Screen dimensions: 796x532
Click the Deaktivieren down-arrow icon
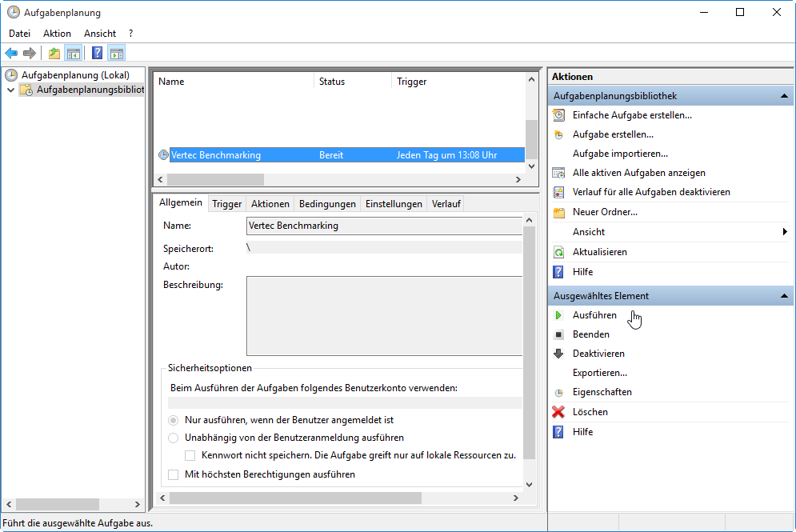pos(558,354)
